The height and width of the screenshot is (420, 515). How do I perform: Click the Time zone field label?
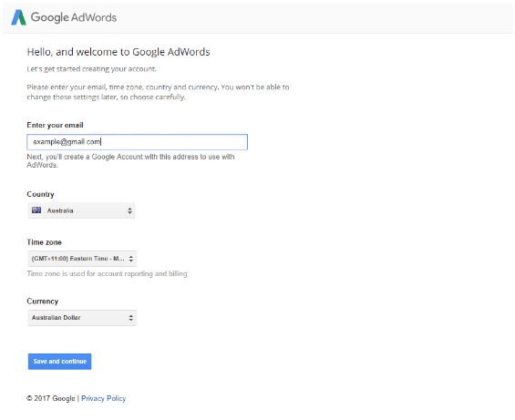[x=45, y=242]
